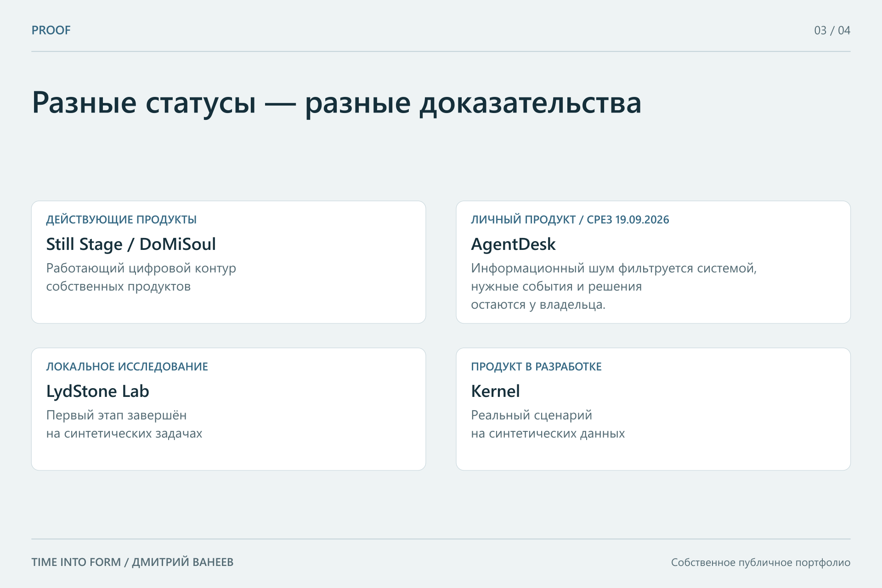
Task: Select the Kernel title
Action: pos(495,391)
